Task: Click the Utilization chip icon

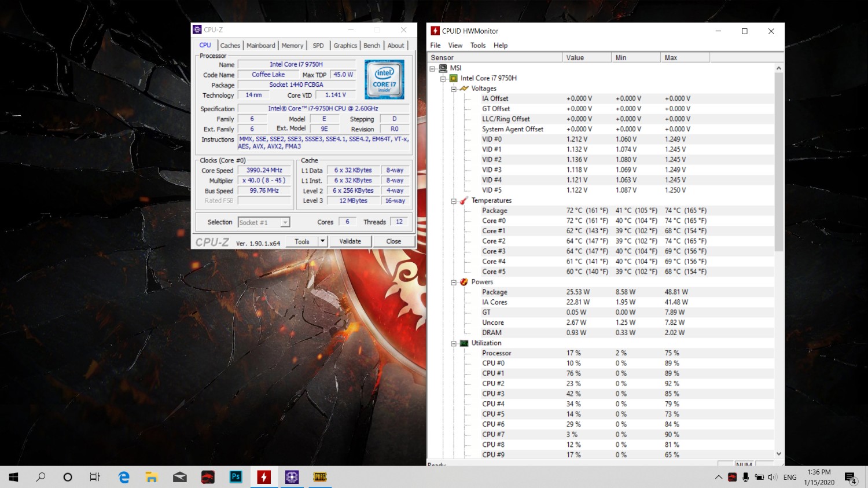Action: coord(464,343)
